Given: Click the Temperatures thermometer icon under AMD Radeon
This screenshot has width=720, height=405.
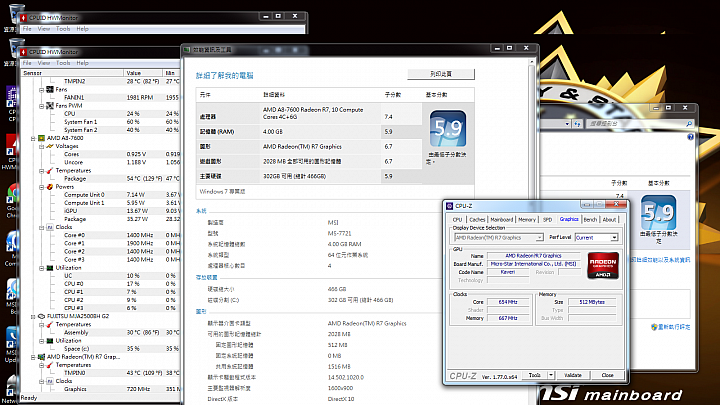Looking at the screenshot, I should pos(50,365).
